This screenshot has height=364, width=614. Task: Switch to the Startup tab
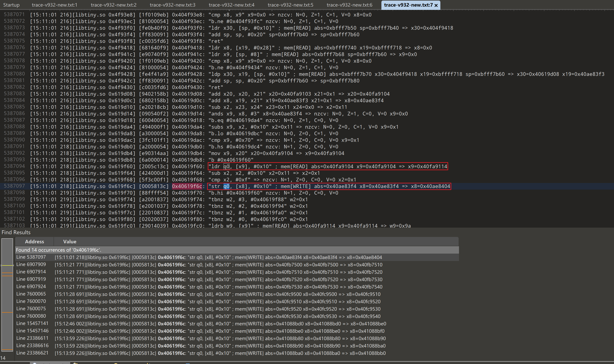tap(11, 5)
